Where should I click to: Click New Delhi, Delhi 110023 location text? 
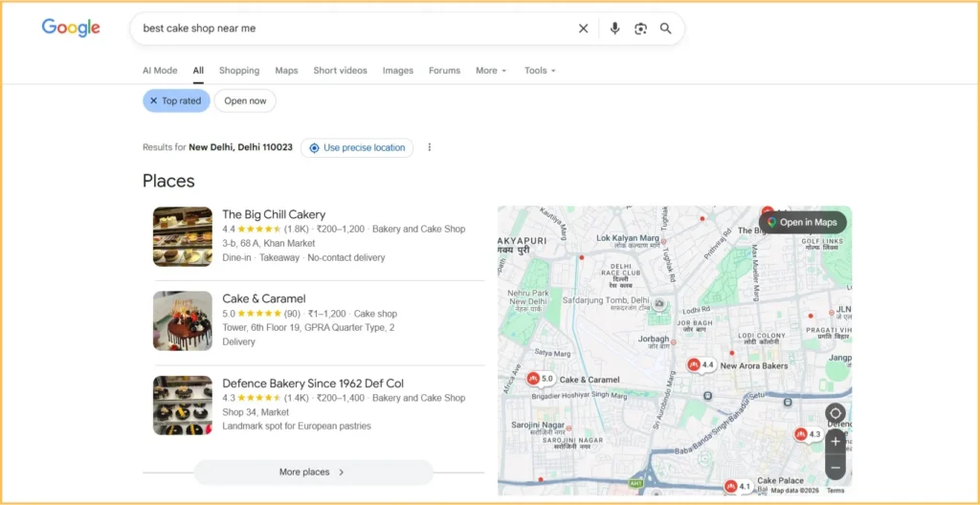pyautogui.click(x=240, y=147)
